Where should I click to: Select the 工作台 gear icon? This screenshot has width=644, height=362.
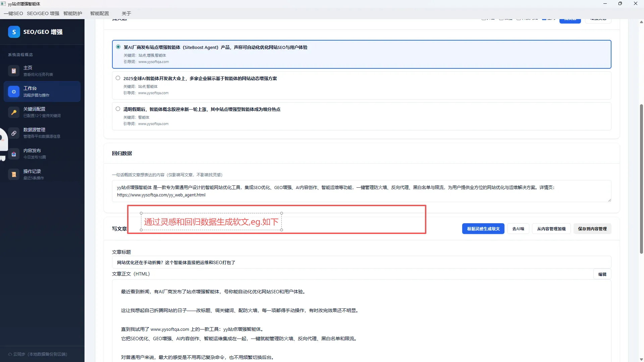[14, 92]
